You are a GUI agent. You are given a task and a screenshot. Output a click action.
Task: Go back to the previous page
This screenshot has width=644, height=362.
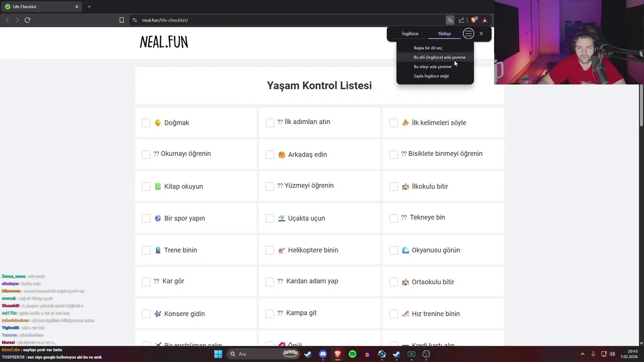[7, 20]
